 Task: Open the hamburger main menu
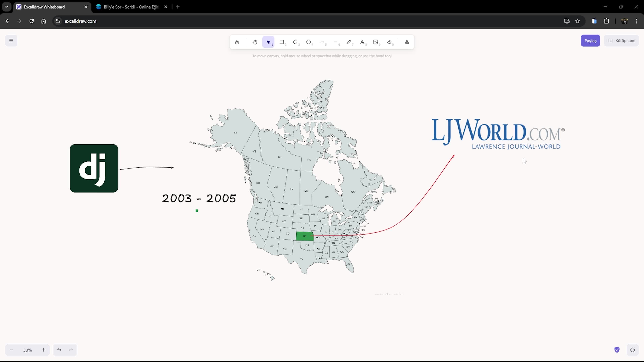pyautogui.click(x=11, y=40)
